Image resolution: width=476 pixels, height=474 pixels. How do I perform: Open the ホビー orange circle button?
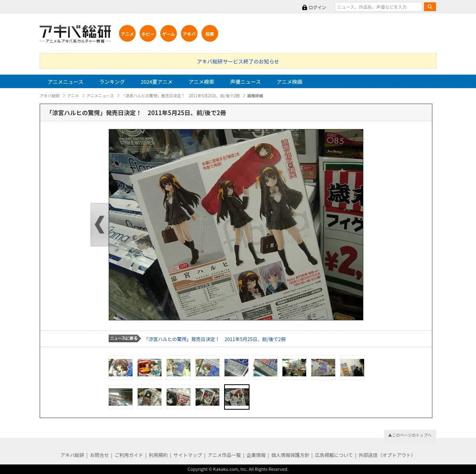point(148,33)
